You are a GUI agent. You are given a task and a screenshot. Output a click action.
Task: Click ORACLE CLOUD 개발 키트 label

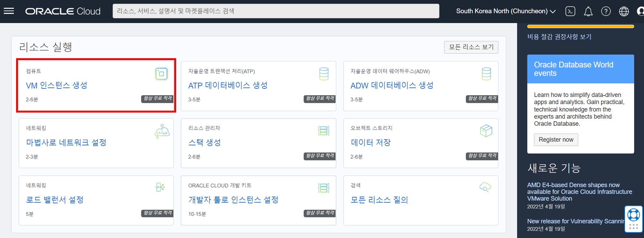[x=220, y=186]
